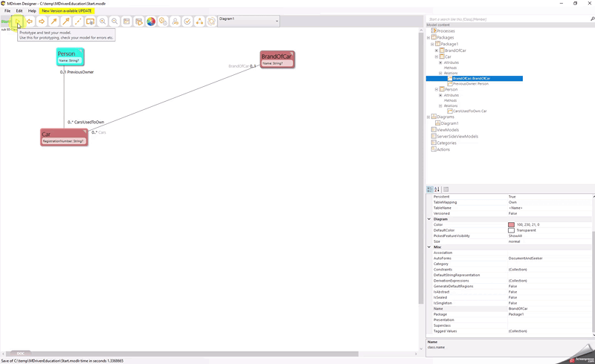Click the checkmark validate model icon
Screen dimensions: 595x364
tap(187, 22)
